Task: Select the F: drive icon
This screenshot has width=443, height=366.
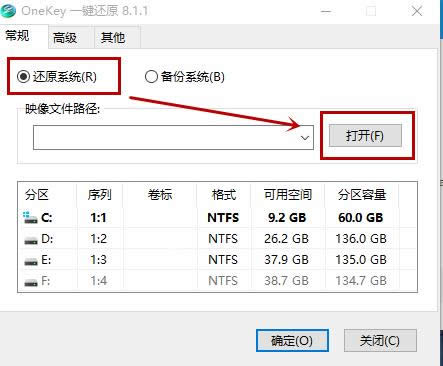Action: pyautogui.click(x=31, y=282)
